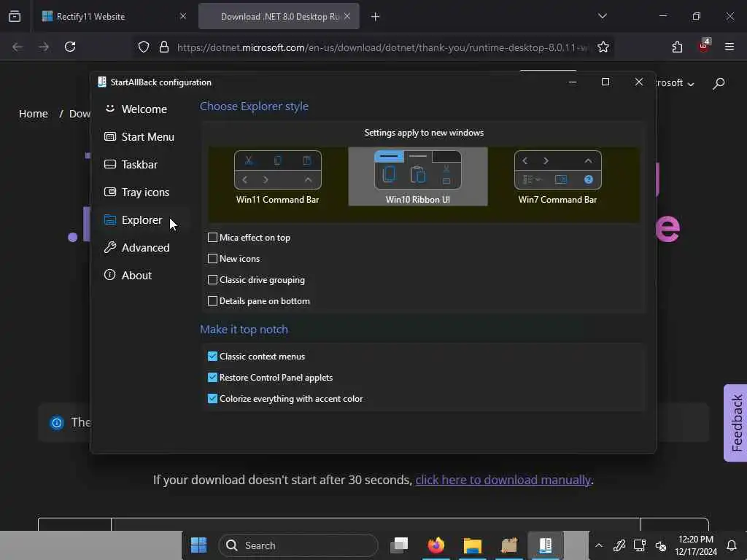Open the Firefox View icon
This screenshot has height=560, width=747.
click(15, 16)
